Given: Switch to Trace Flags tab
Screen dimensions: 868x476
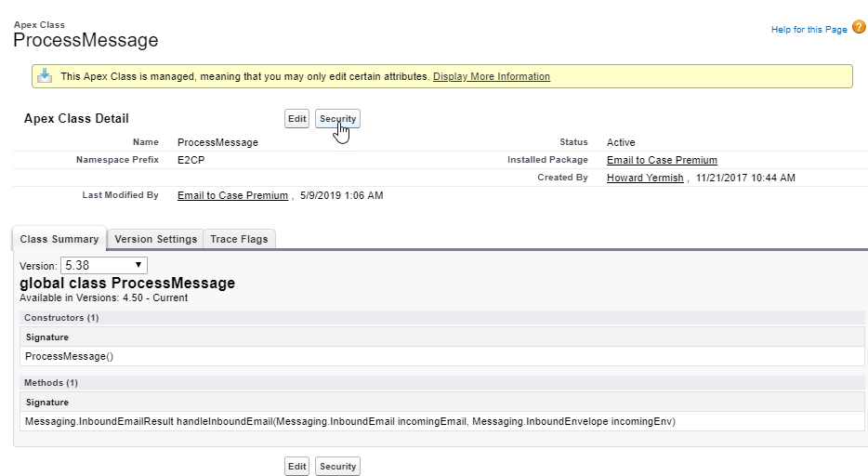Looking at the screenshot, I should click(x=239, y=239).
